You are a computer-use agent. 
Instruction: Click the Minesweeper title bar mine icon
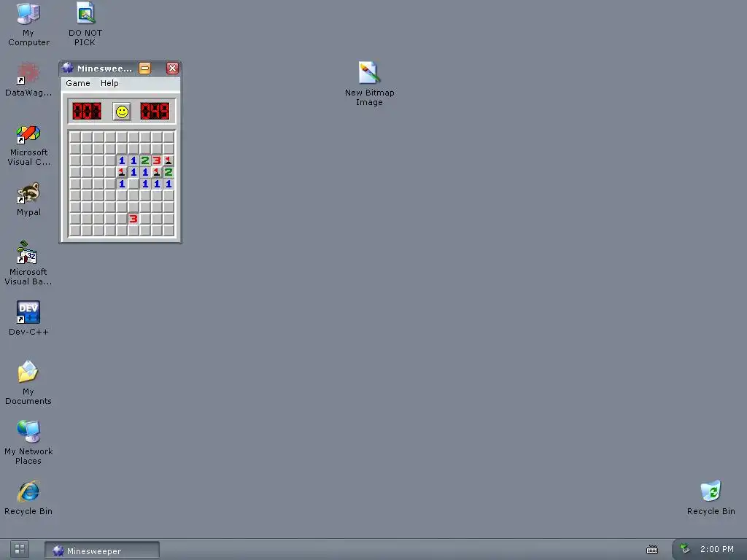68,68
